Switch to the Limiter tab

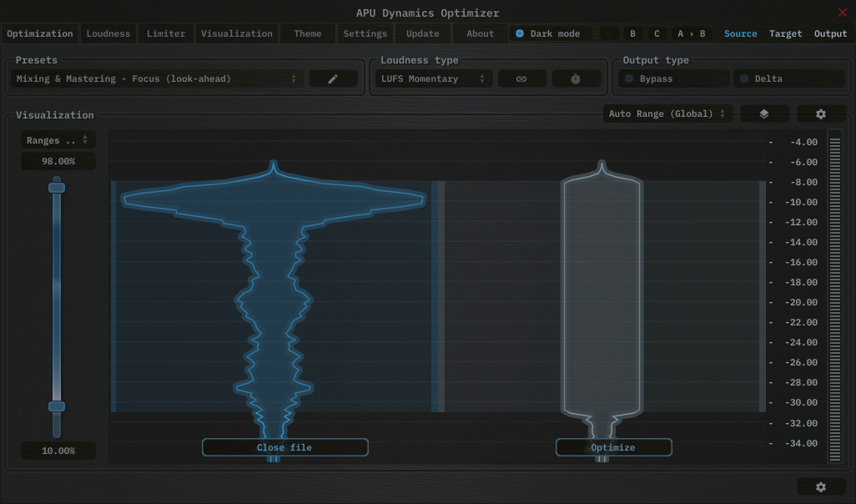tap(165, 33)
